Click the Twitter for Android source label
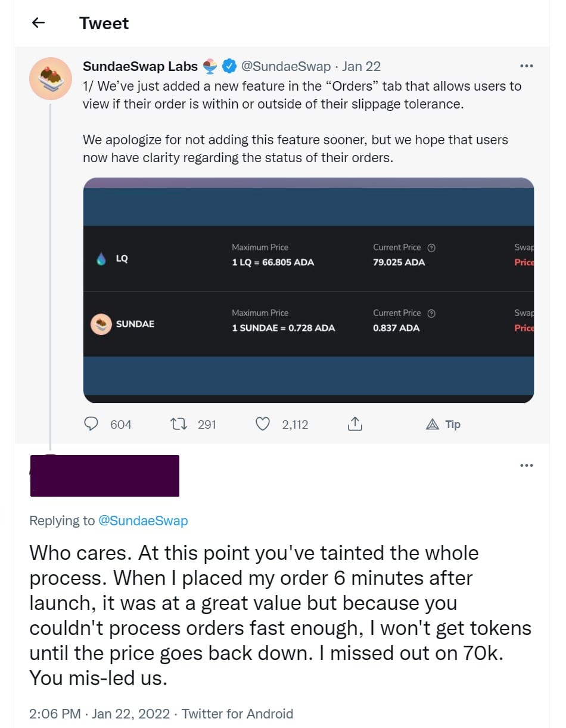Viewport: 566px width, 728px height. pyautogui.click(x=237, y=714)
